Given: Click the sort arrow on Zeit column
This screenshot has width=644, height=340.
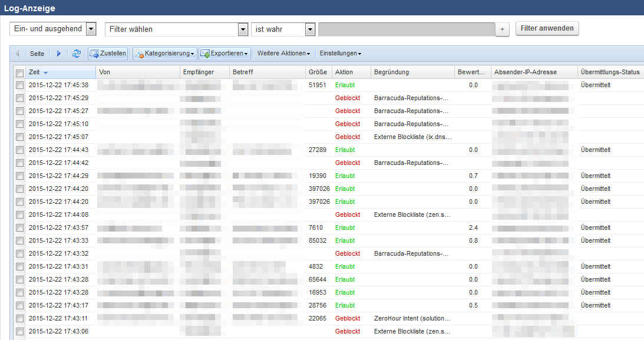Looking at the screenshot, I should [46, 72].
